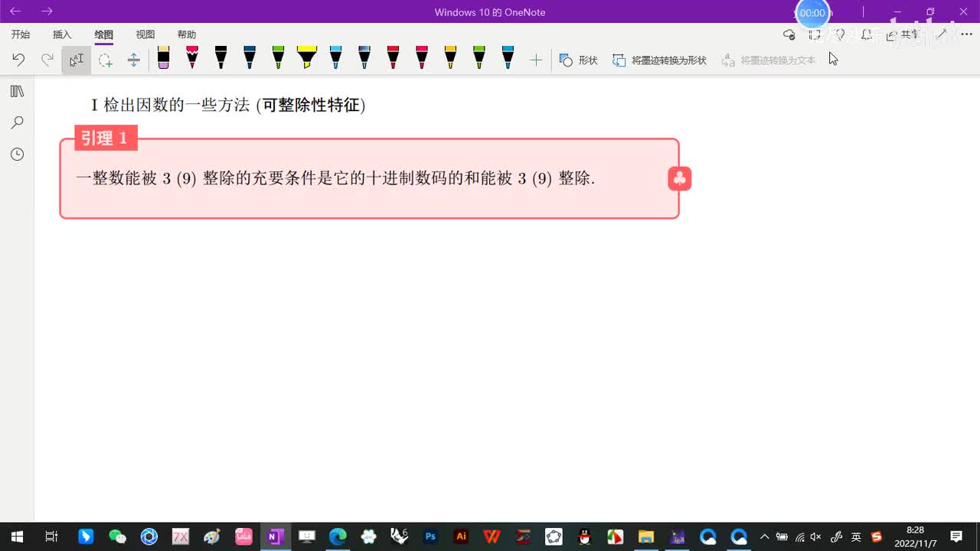Open Illustrator from the taskbar
Viewport: 980px width, 551px height.
(x=461, y=536)
